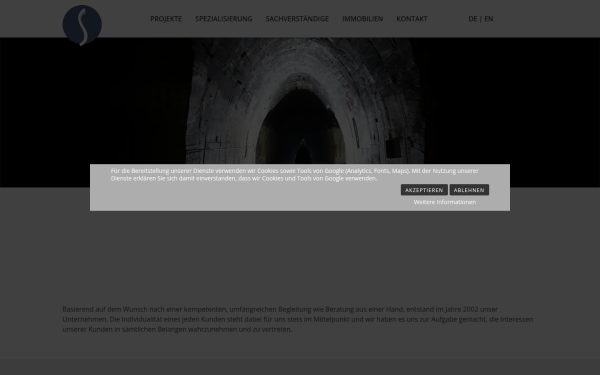This screenshot has height=375, width=600.
Task: Open the SPEZIALISIERUNG menu item
Action: [224, 19]
